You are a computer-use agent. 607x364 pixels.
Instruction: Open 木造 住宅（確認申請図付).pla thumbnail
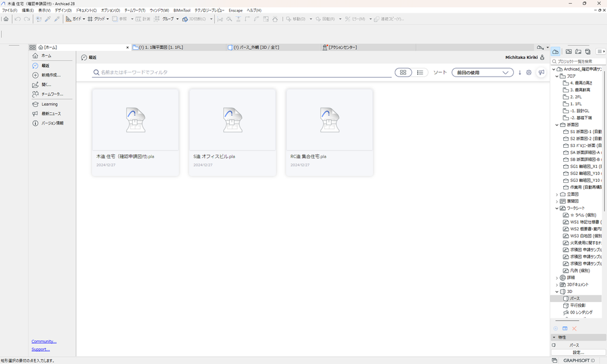(136, 120)
